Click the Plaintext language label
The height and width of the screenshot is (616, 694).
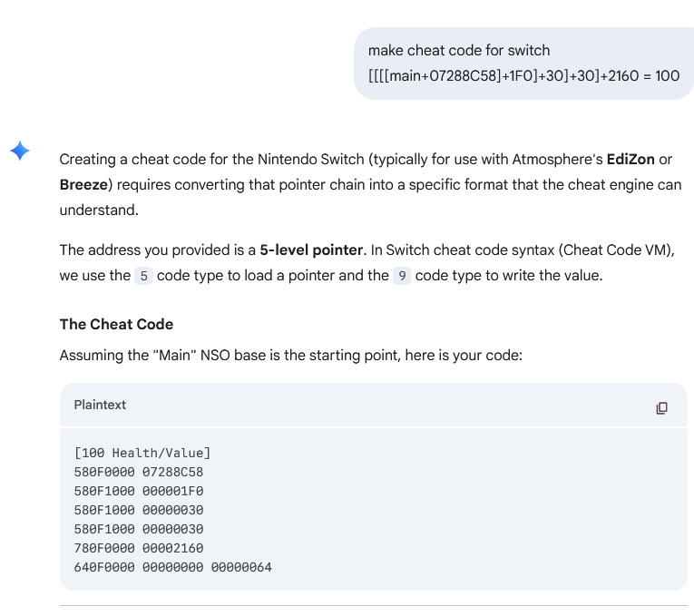coord(100,405)
